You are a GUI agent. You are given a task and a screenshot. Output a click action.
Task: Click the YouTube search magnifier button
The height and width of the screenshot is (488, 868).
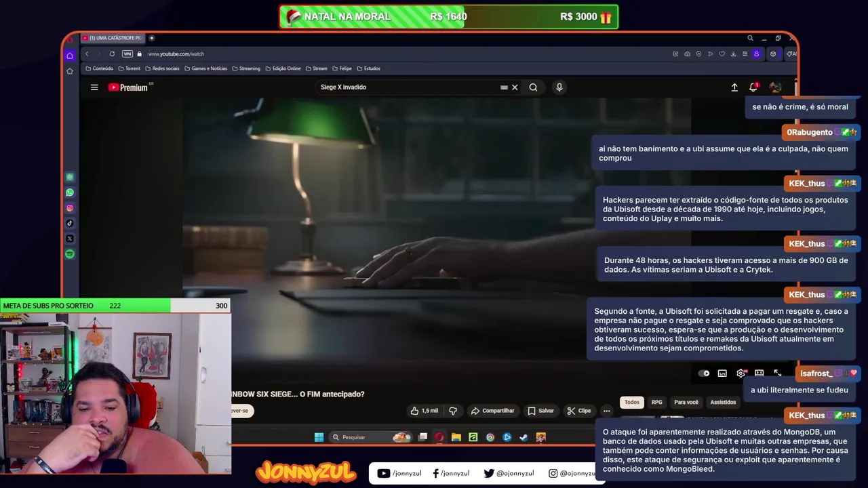coord(533,87)
